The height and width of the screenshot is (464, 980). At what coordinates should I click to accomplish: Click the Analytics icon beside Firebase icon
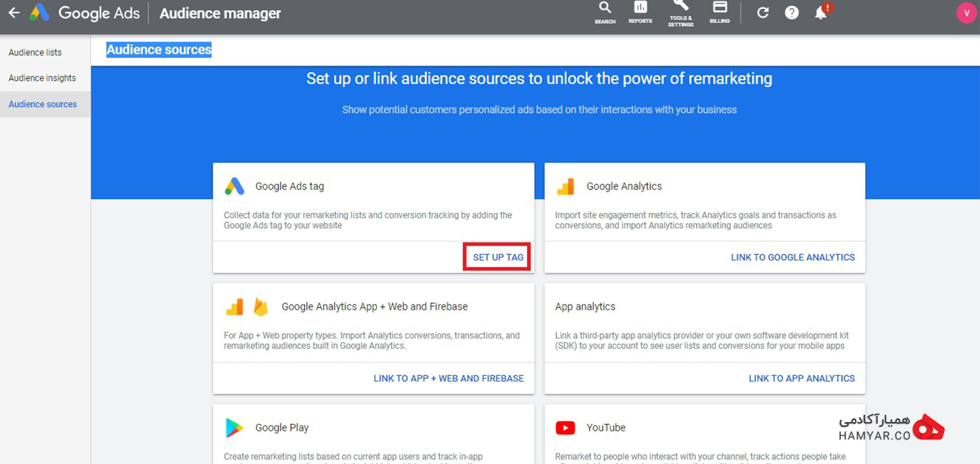[x=235, y=307]
